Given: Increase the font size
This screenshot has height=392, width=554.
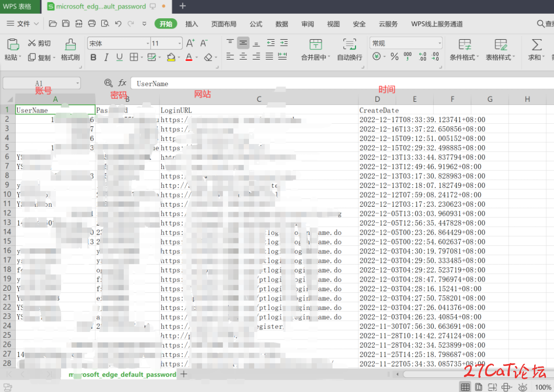Looking at the screenshot, I should (190, 43).
